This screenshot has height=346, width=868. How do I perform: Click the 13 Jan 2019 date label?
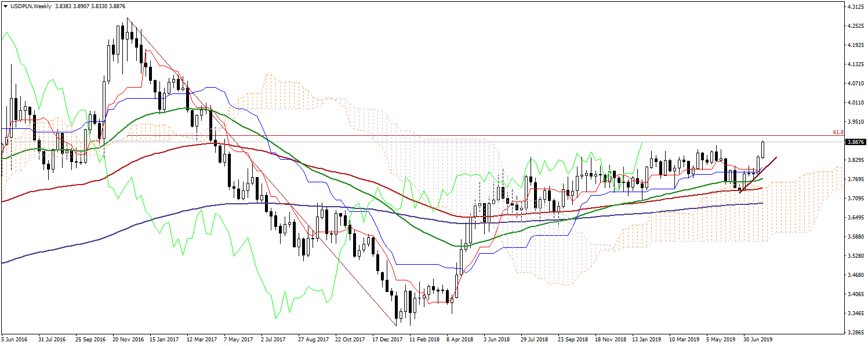coord(647,338)
